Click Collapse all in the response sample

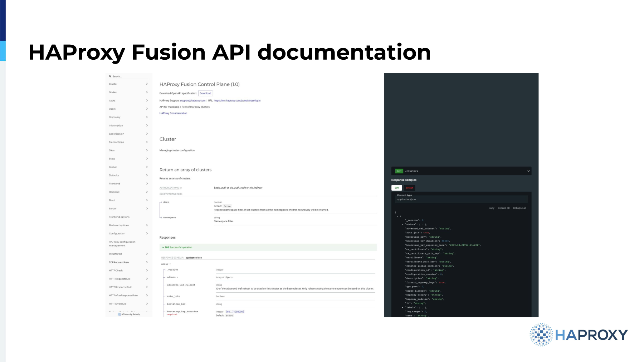click(x=519, y=208)
